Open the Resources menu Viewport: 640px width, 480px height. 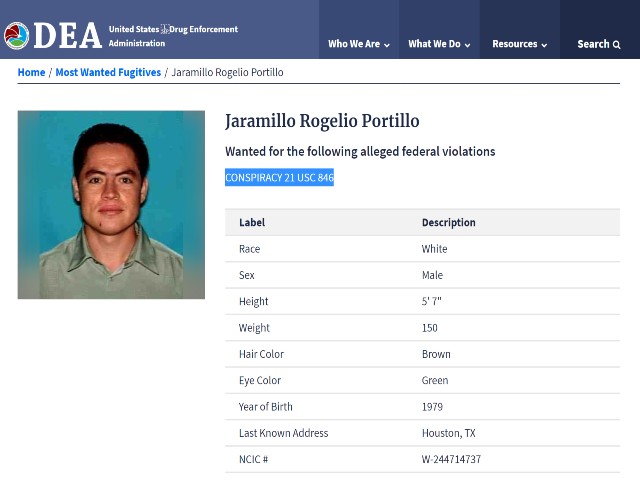tap(520, 44)
